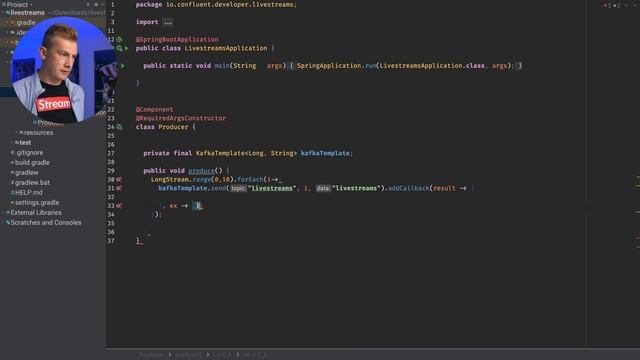Screen dimensions: 640x360
Task: Click the @SpringBootApplication annotation
Action: 177,40
